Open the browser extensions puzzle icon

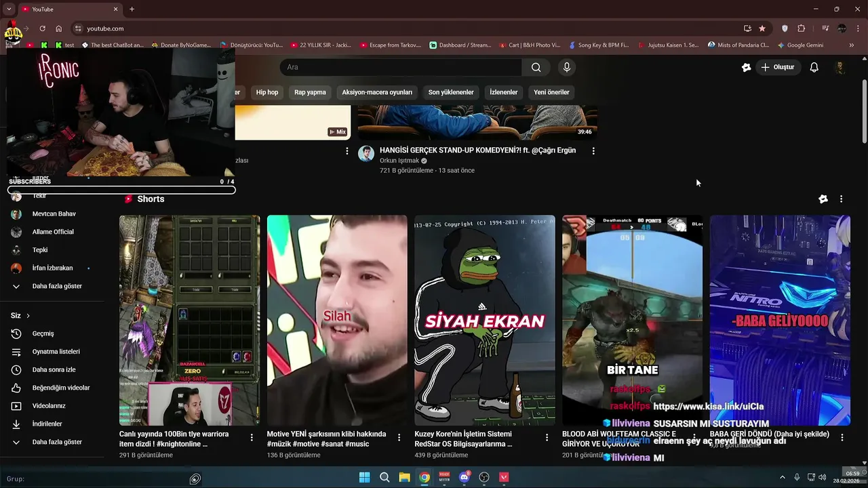tap(802, 28)
